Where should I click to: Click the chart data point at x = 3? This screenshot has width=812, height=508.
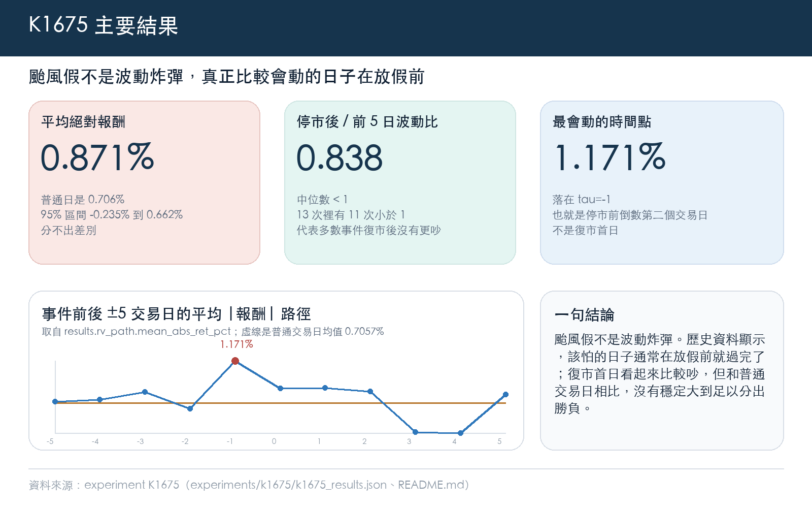tap(416, 432)
